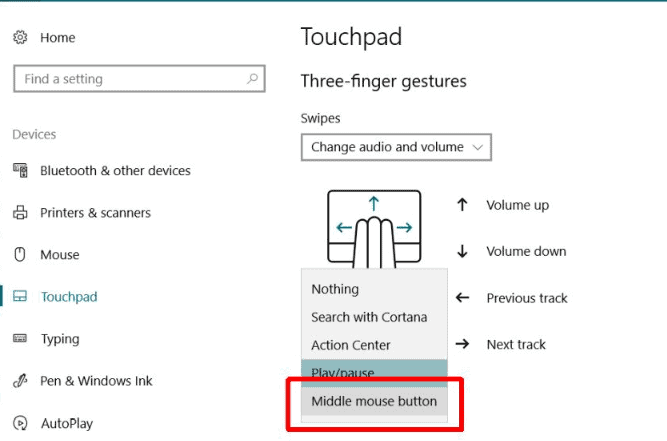Screen dimensions: 667x441
Task: Go to Bluetooth & other devices
Action: (x=115, y=171)
